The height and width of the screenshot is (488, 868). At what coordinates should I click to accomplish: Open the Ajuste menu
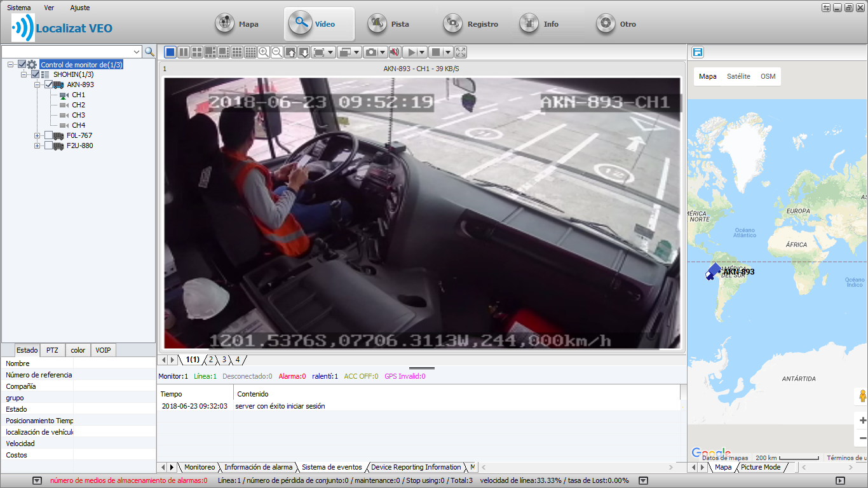(x=80, y=8)
